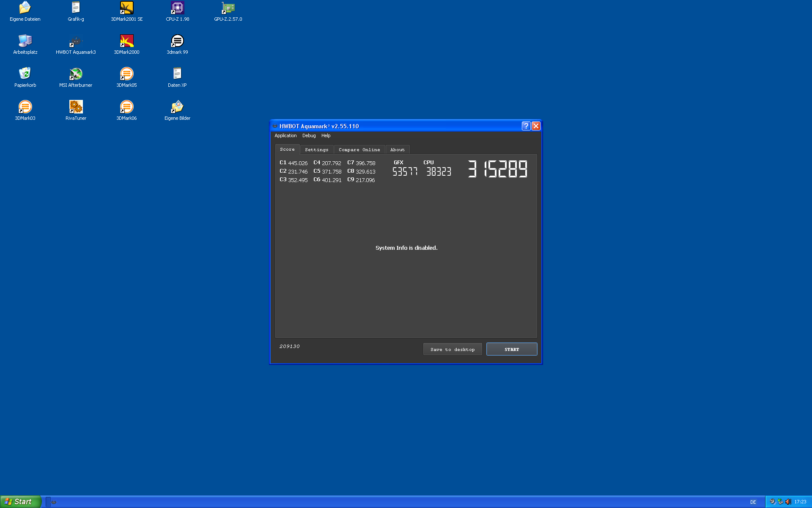Click the C2 value 231.746
Image resolution: width=812 pixels, height=508 pixels.
click(x=298, y=171)
